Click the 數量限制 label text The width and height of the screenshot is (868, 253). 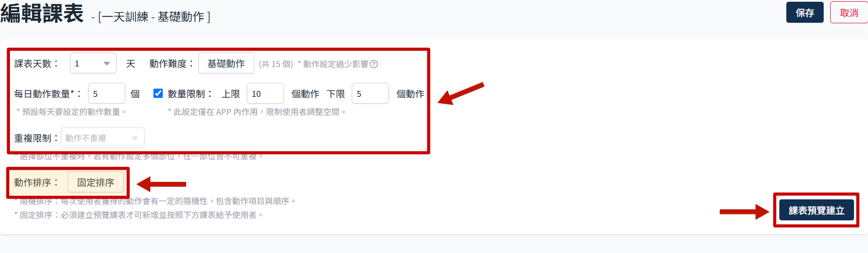(190, 93)
